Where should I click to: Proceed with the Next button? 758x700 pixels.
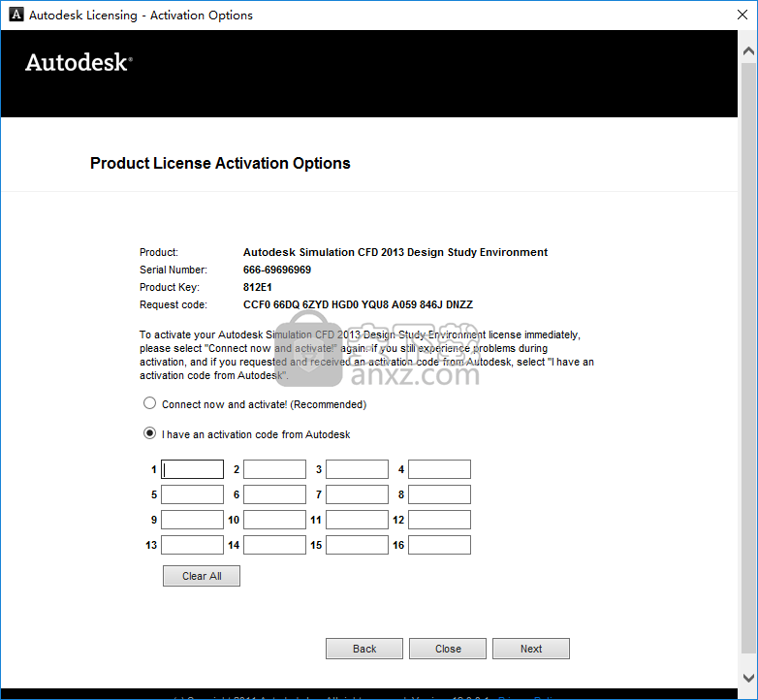coord(531,649)
